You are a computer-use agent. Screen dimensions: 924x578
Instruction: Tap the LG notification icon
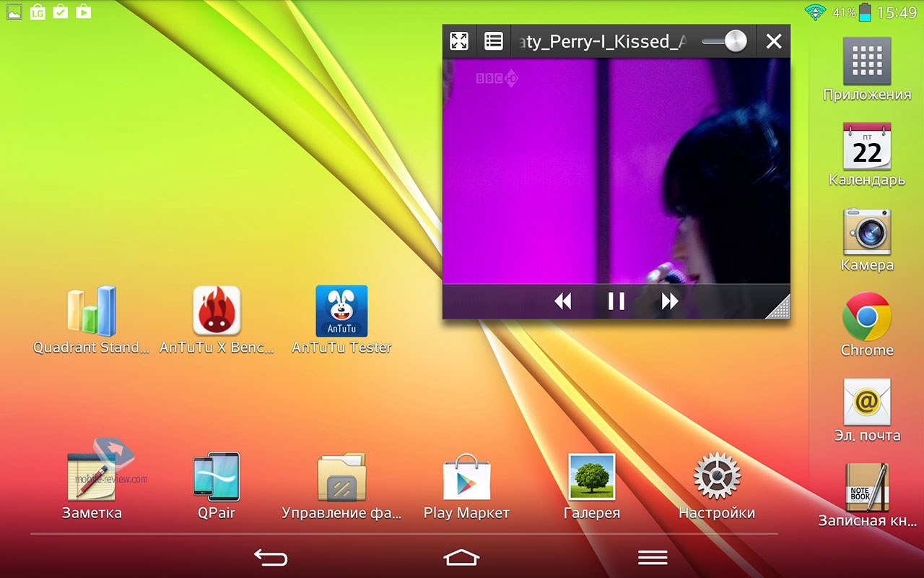(x=38, y=12)
